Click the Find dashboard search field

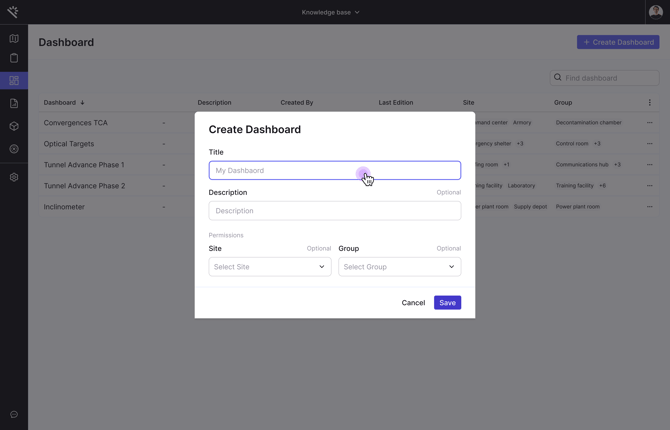(x=605, y=78)
